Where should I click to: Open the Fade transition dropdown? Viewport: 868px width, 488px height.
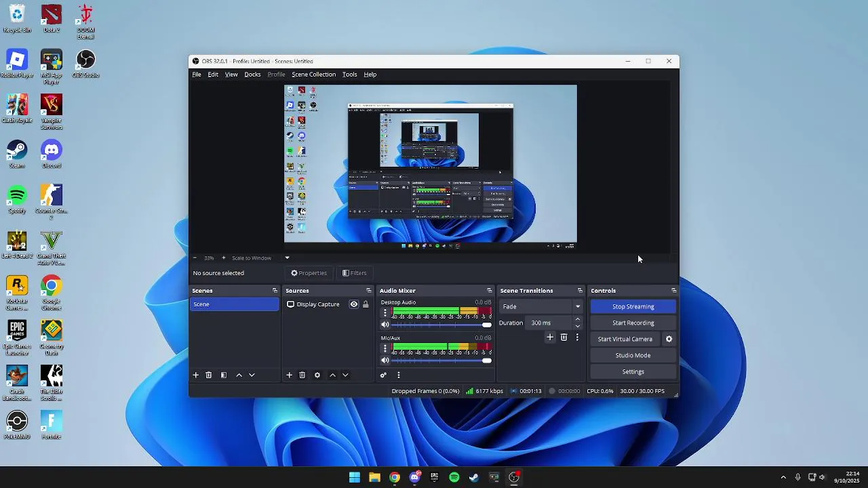coord(541,306)
